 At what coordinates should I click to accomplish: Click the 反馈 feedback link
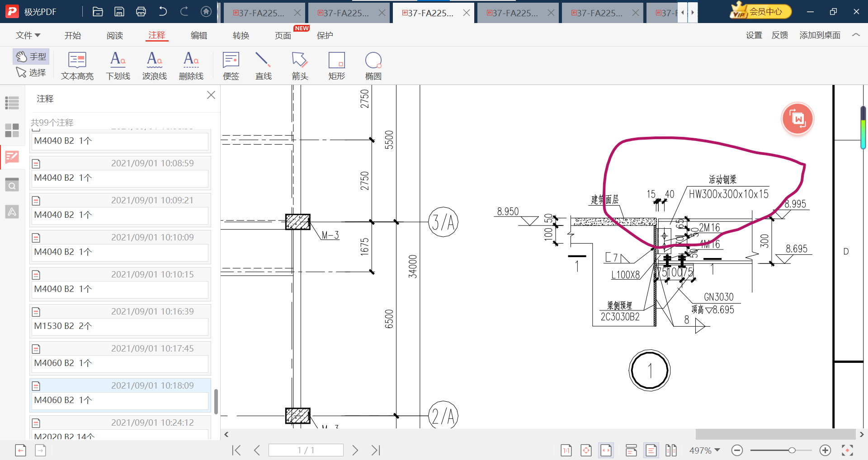click(780, 35)
